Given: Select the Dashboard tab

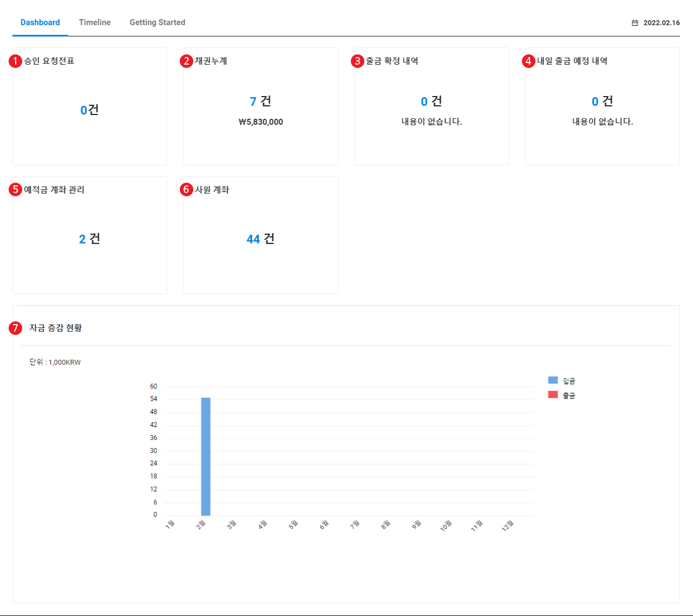Looking at the screenshot, I should point(40,23).
